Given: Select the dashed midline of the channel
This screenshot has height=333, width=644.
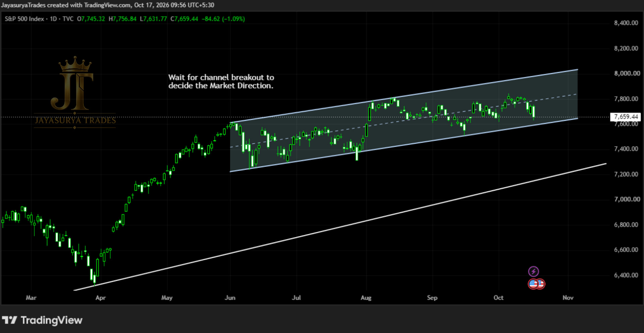Looking at the screenshot, I should (x=404, y=121).
